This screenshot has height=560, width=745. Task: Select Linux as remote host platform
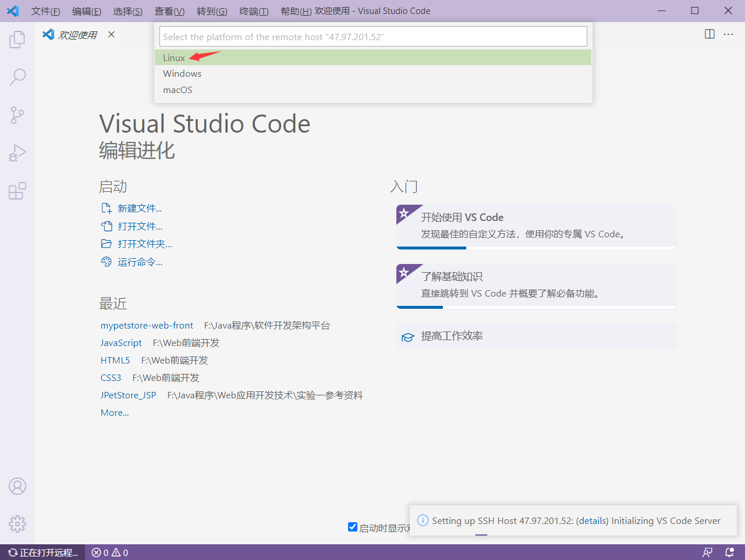pyautogui.click(x=373, y=58)
